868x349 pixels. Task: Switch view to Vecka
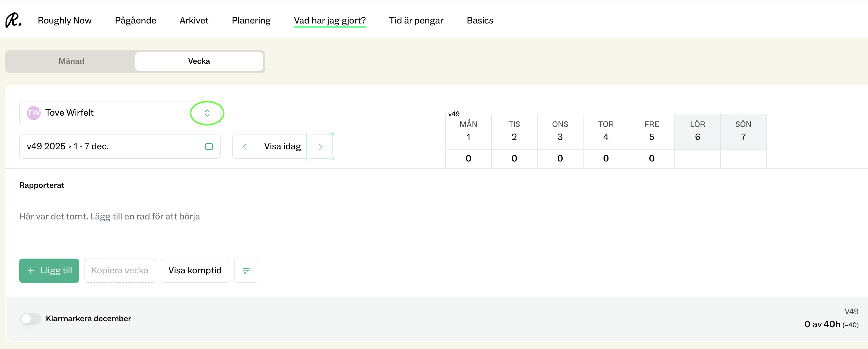(199, 61)
